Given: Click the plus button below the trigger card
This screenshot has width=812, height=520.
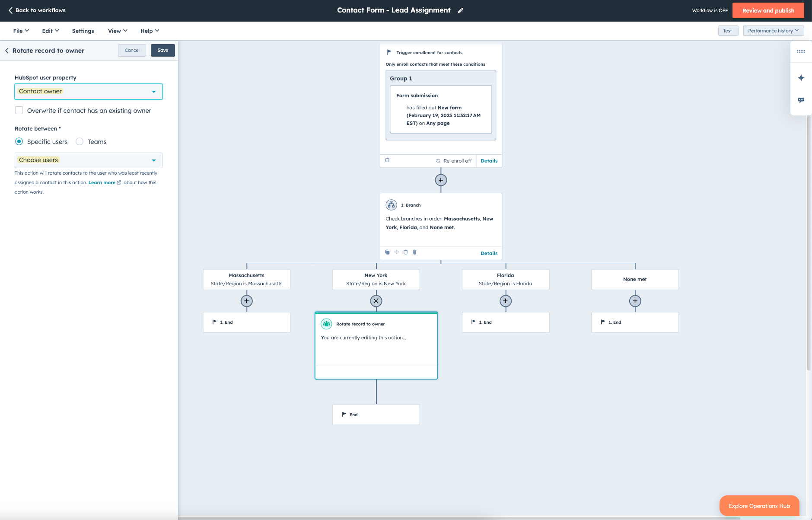Looking at the screenshot, I should 441,180.
